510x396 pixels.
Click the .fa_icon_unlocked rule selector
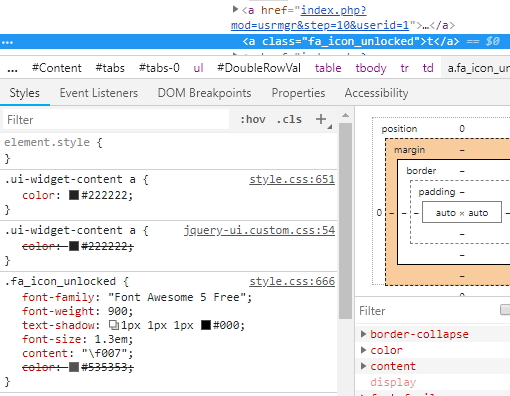pyautogui.click(x=60, y=281)
